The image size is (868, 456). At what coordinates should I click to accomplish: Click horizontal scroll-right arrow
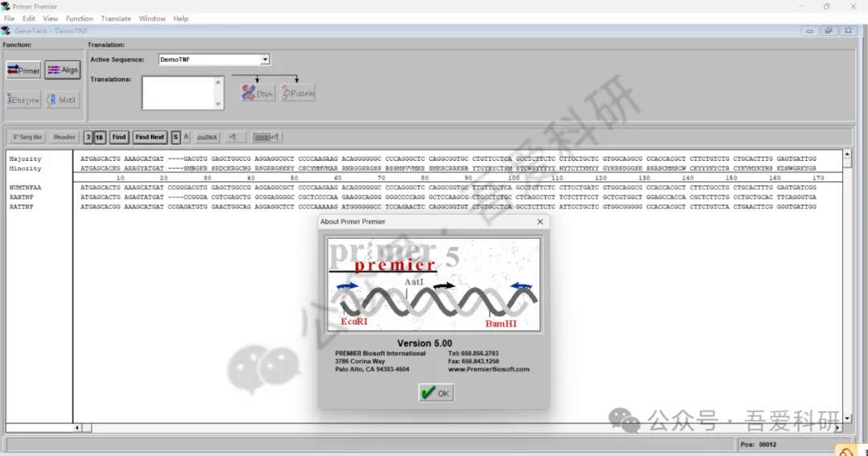[838, 428]
